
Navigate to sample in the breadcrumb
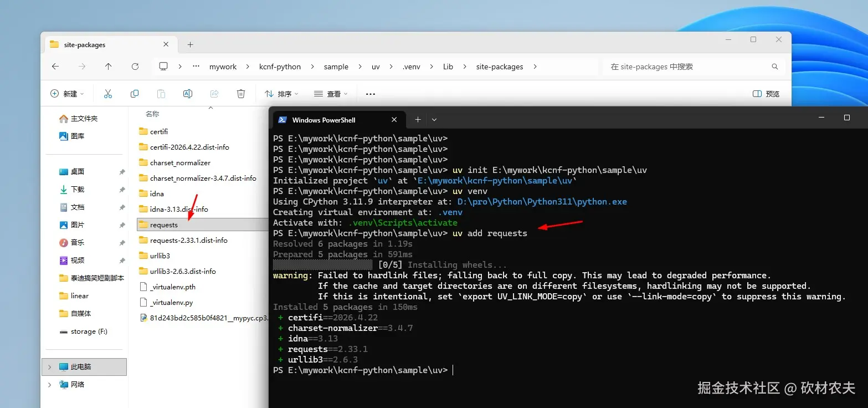336,67
